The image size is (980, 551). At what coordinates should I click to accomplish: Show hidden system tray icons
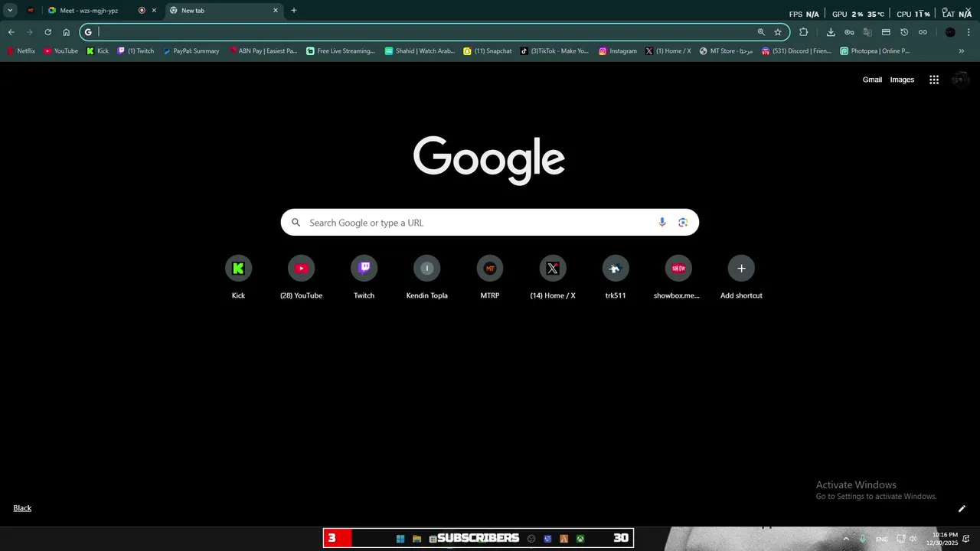[846, 539]
